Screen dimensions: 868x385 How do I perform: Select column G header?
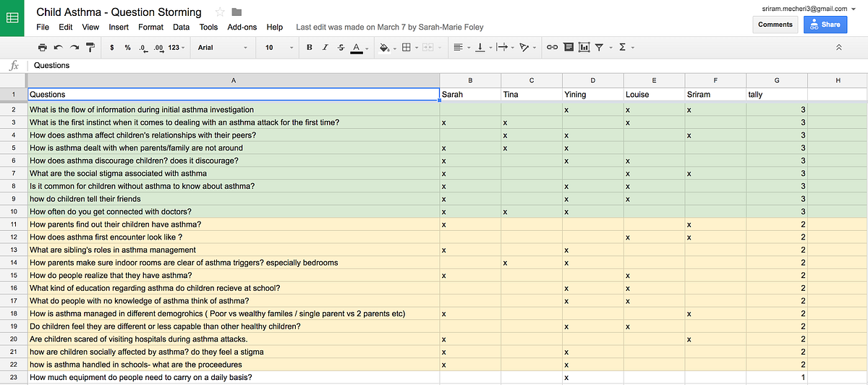click(x=777, y=80)
